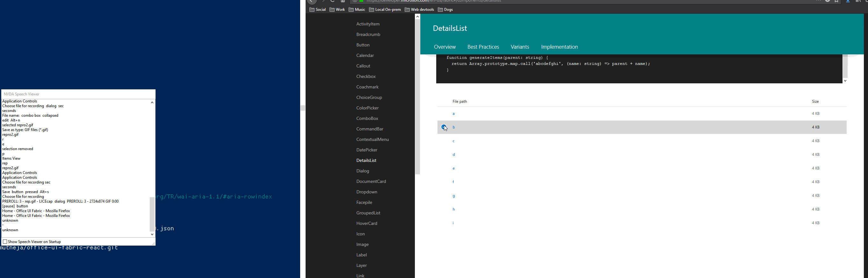Switch to the Implementation tab
868x278 pixels.
(x=559, y=47)
